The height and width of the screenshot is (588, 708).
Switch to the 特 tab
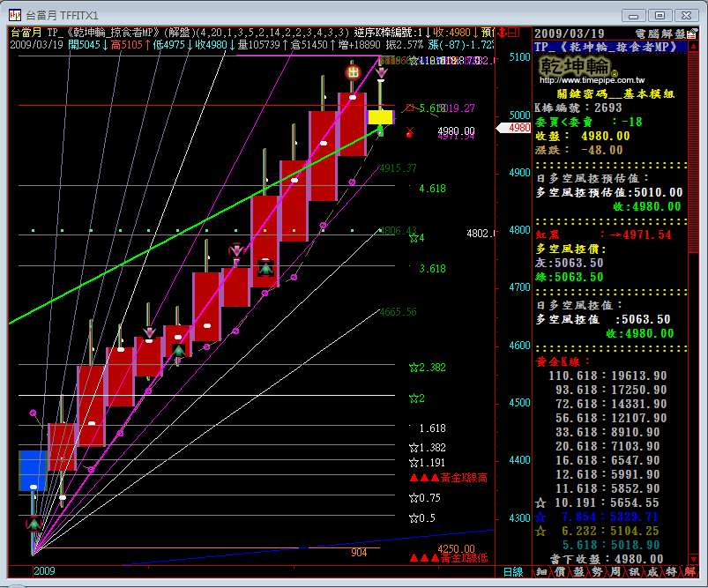point(671,572)
